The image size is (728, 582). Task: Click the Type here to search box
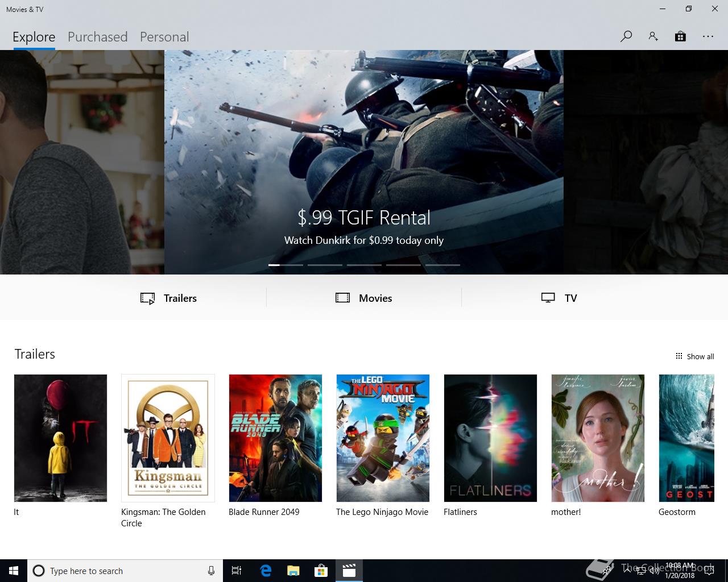(125, 571)
